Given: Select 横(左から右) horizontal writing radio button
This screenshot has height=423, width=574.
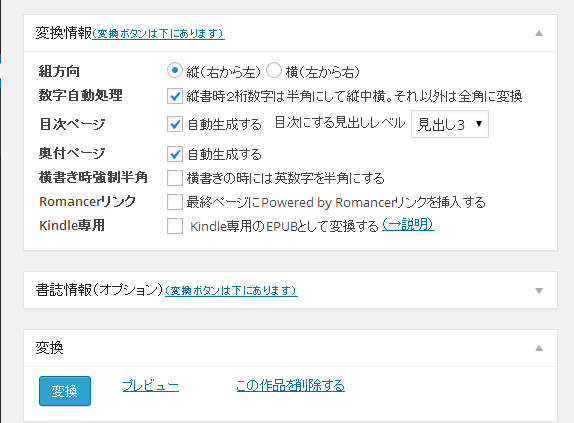Looking at the screenshot, I should (x=274, y=70).
